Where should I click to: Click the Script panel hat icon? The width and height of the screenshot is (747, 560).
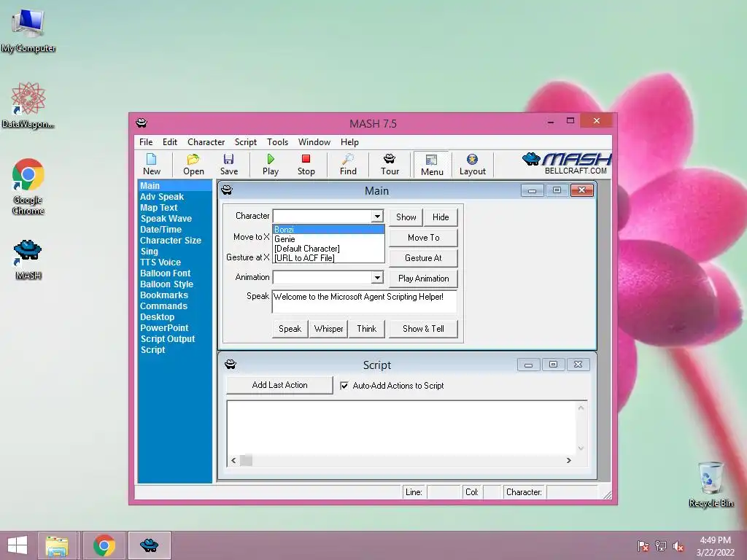pyautogui.click(x=231, y=365)
